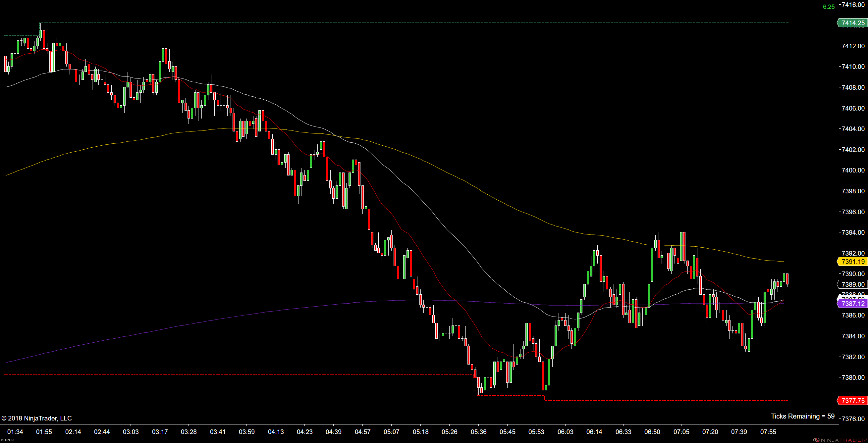Click the 7394.00 price axis label

(853, 233)
